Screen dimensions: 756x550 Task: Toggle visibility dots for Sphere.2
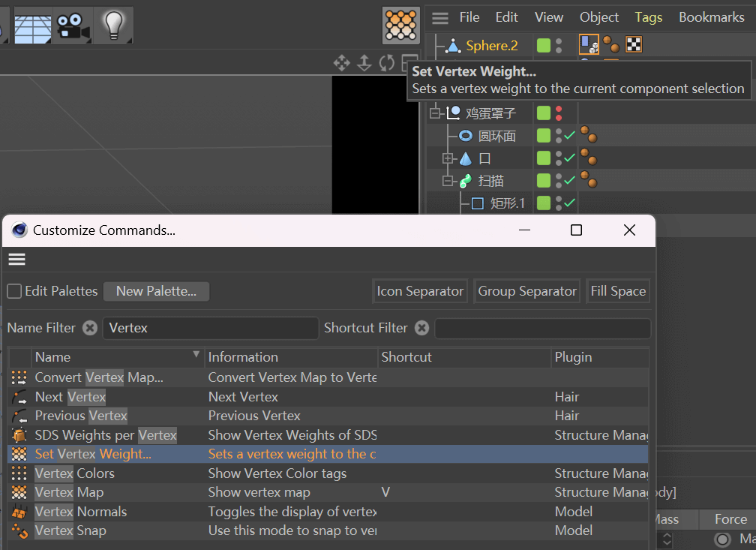[559, 46]
